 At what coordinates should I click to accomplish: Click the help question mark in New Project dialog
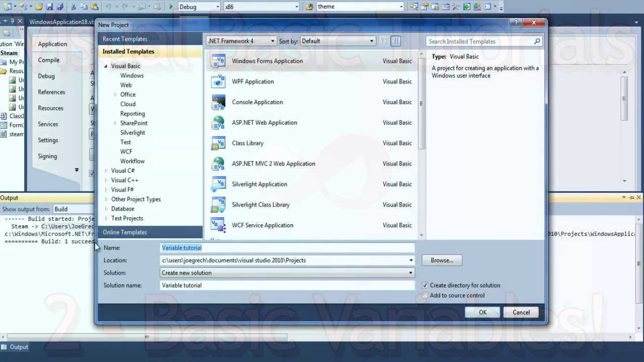516,23
